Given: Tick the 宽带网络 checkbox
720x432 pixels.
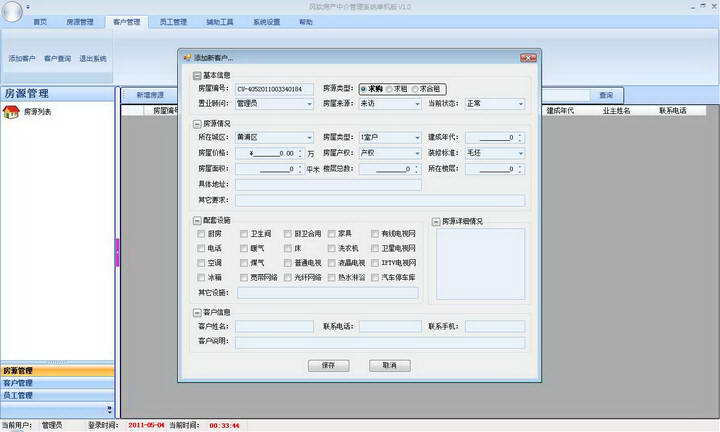Looking at the screenshot, I should click(x=244, y=277).
